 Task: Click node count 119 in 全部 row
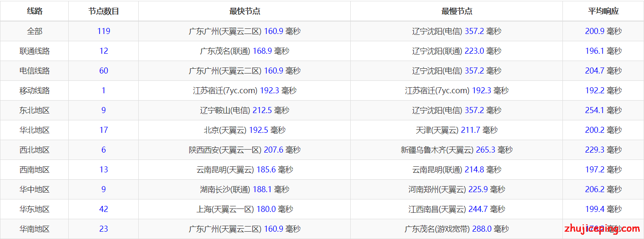(x=103, y=31)
